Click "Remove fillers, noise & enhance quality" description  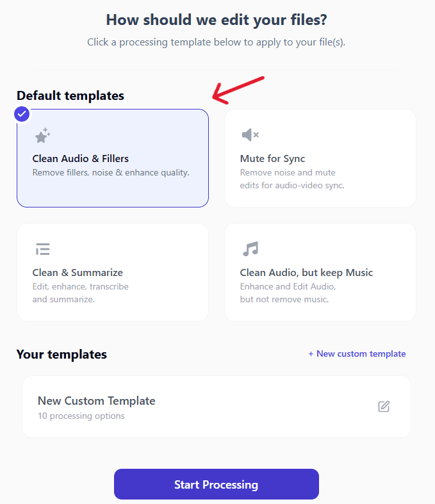(111, 173)
